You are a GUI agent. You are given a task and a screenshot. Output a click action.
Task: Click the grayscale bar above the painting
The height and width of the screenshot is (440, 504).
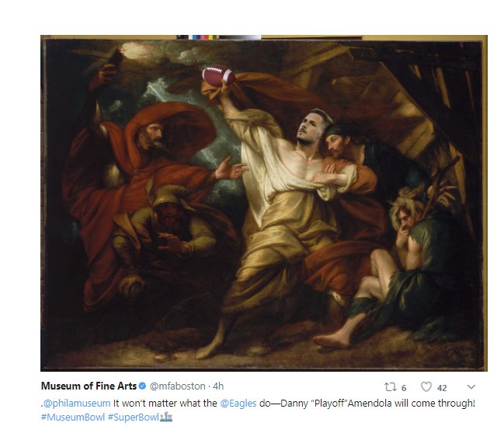(240, 37)
